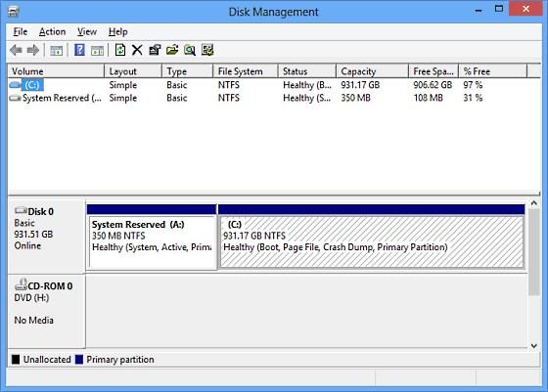Image resolution: width=548 pixels, height=392 pixels.
Task: Click the Delete X toolbar icon
Action: point(137,50)
